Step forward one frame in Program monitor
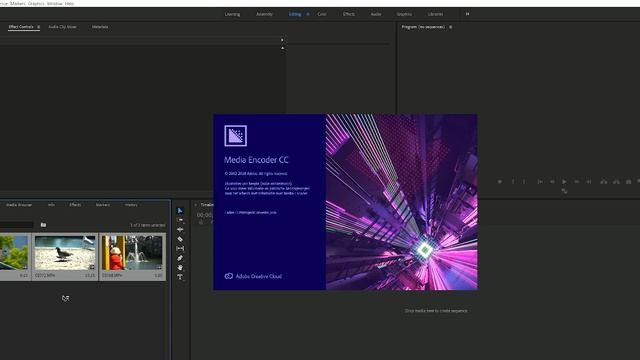 click(x=577, y=182)
